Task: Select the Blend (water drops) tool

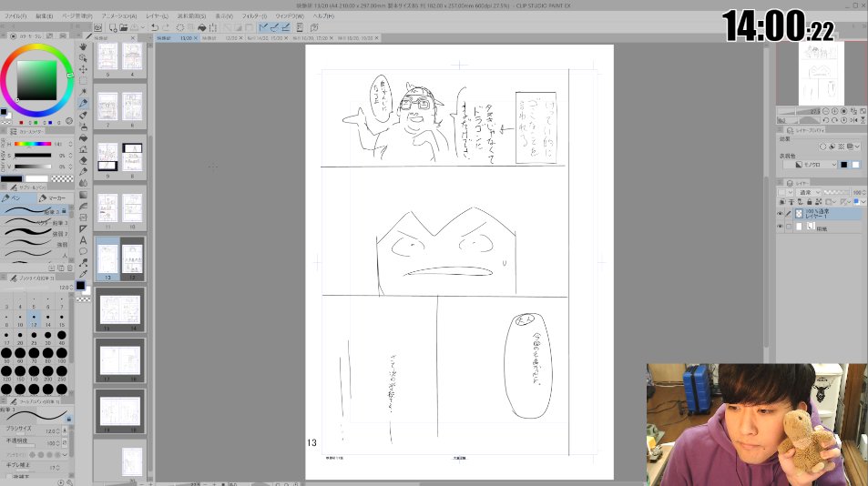Action: (83, 183)
